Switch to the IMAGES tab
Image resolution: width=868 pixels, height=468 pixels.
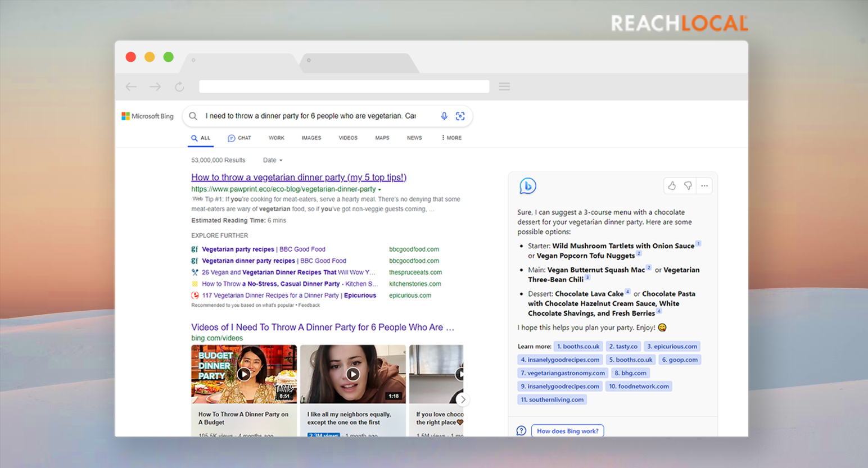(x=311, y=138)
